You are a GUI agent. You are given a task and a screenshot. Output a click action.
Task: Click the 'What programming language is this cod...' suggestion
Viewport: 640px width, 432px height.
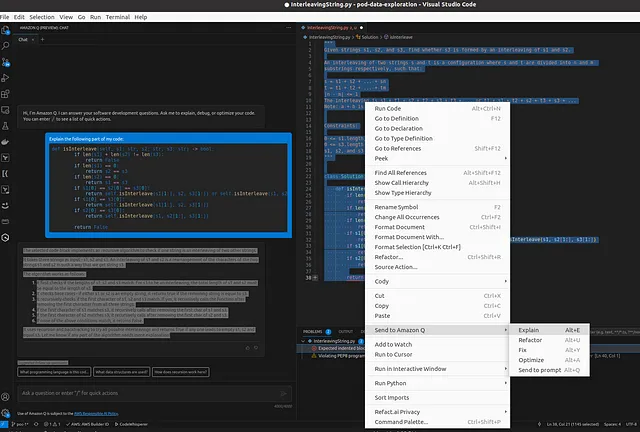(54, 372)
